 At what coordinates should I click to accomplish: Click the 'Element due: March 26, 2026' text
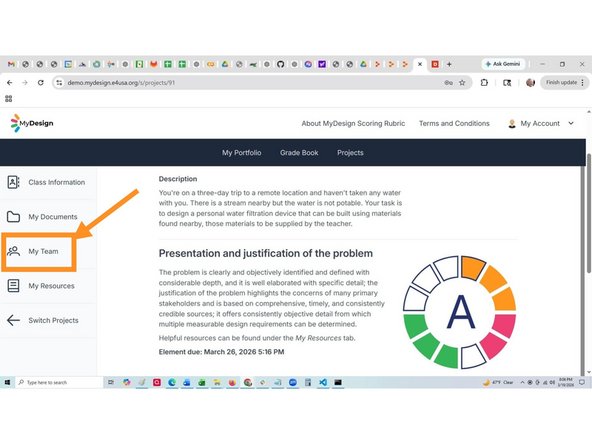[x=221, y=352]
